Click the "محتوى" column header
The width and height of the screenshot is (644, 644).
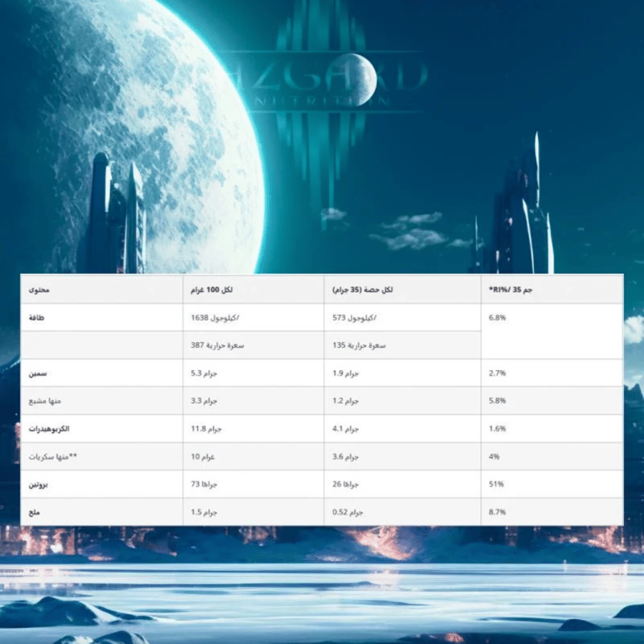pyautogui.click(x=39, y=290)
